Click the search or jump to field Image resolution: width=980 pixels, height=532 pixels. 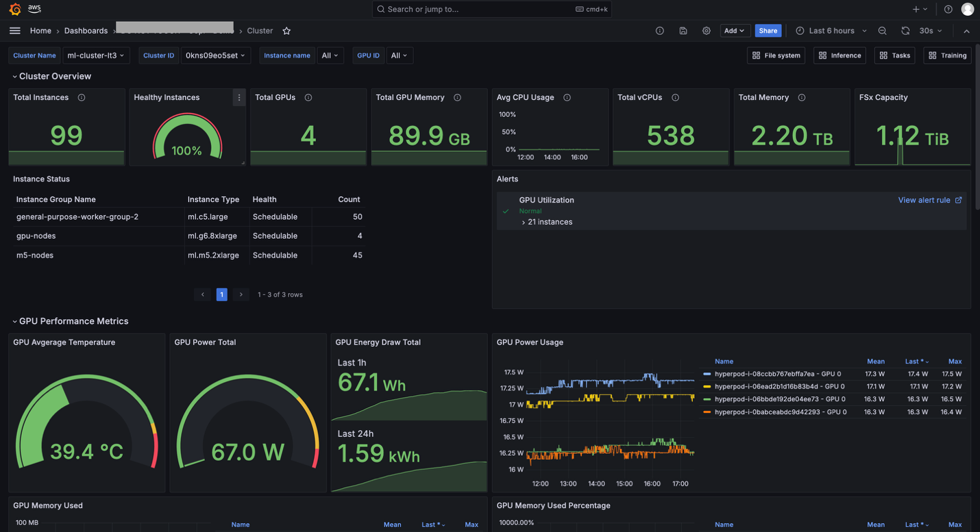pyautogui.click(x=491, y=9)
